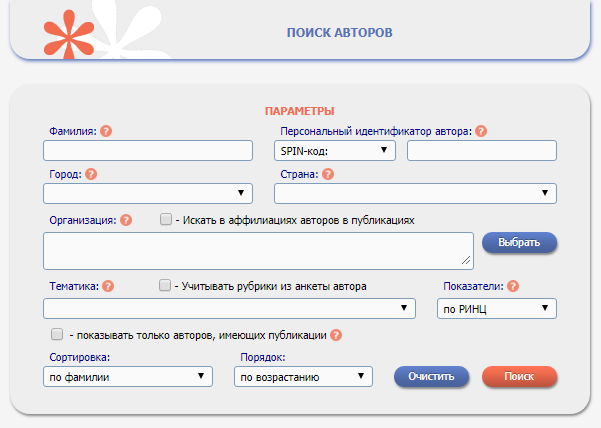Enable 'Искать в аффилиациях авторов' checkbox
Image resolution: width=601 pixels, height=428 pixels.
click(166, 219)
